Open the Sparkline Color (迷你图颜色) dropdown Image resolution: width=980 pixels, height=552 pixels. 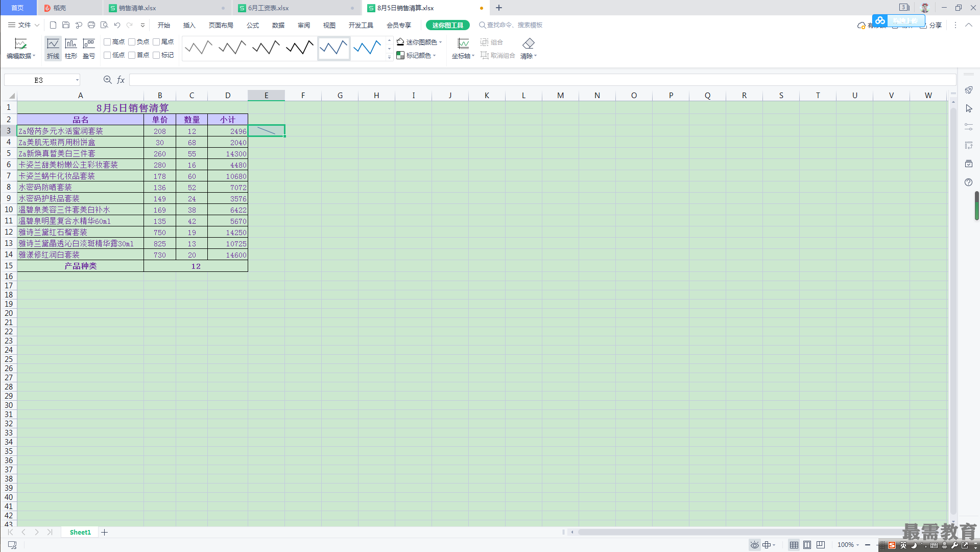[x=419, y=42]
